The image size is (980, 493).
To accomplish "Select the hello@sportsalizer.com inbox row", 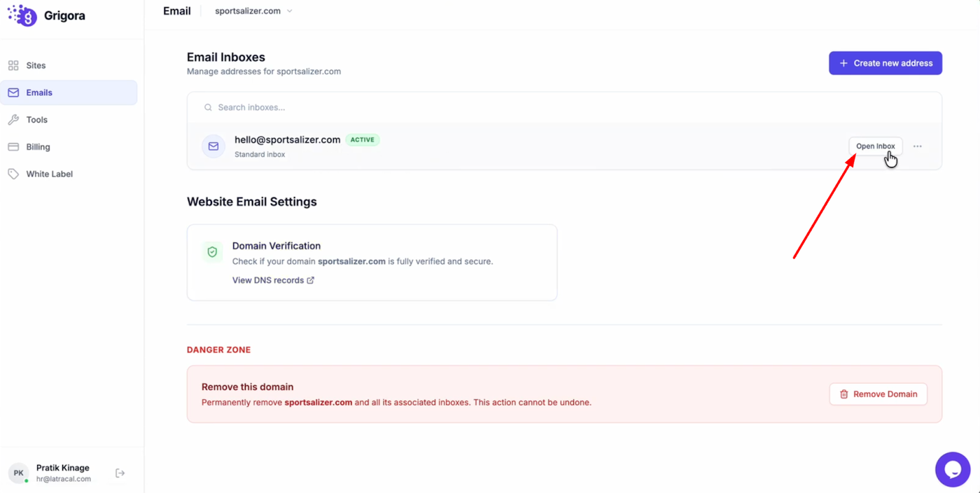I will coord(525,146).
